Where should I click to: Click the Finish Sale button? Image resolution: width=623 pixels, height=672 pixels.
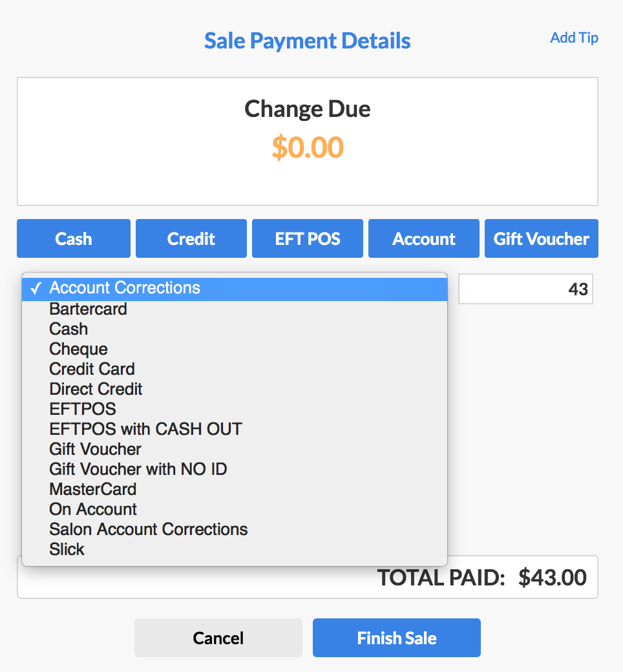(397, 638)
